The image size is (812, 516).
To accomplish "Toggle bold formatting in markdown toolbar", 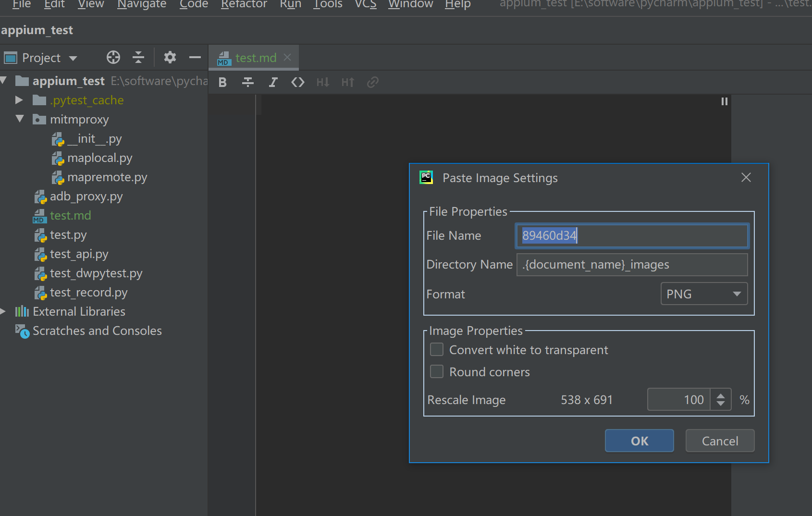I will click(x=222, y=82).
